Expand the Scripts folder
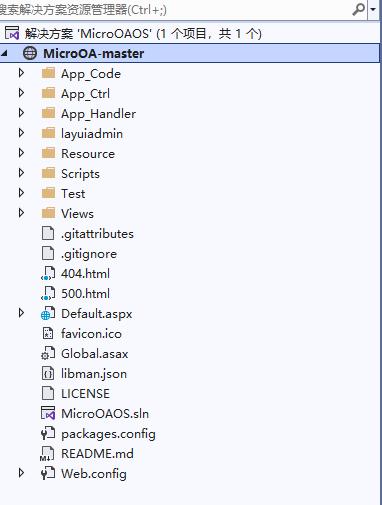The image size is (382, 505). pos(21,173)
